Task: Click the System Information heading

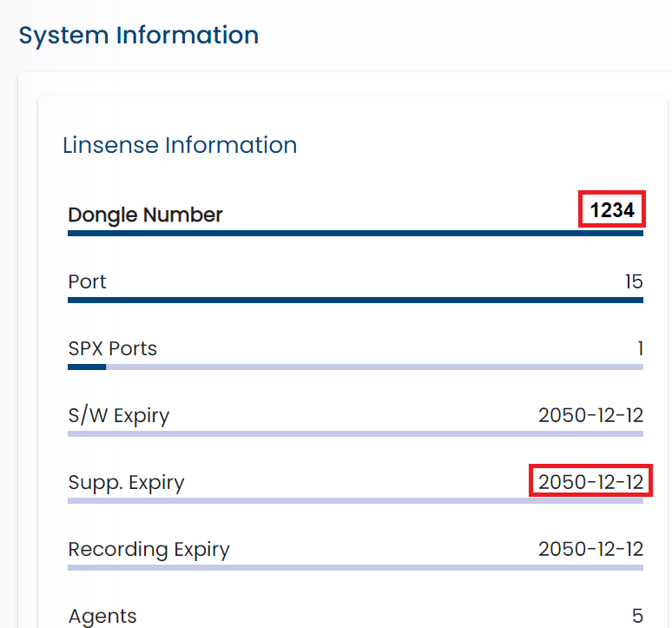Action: (138, 36)
